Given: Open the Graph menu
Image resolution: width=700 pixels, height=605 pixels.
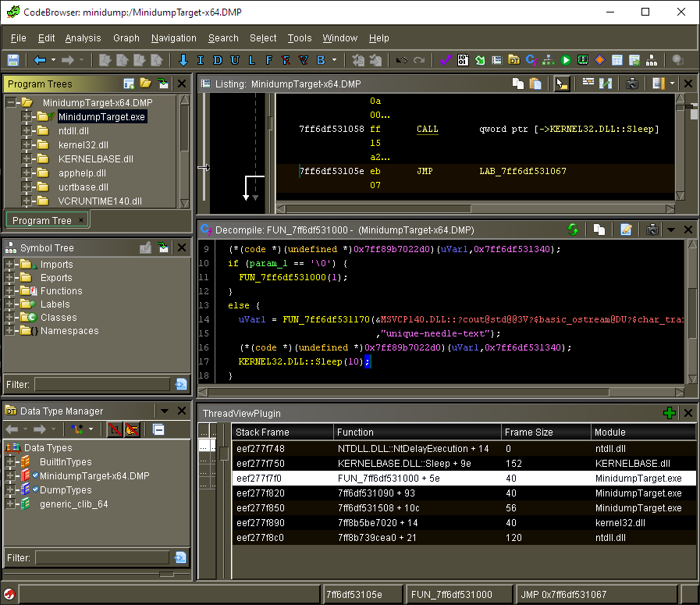Looking at the screenshot, I should 126,38.
